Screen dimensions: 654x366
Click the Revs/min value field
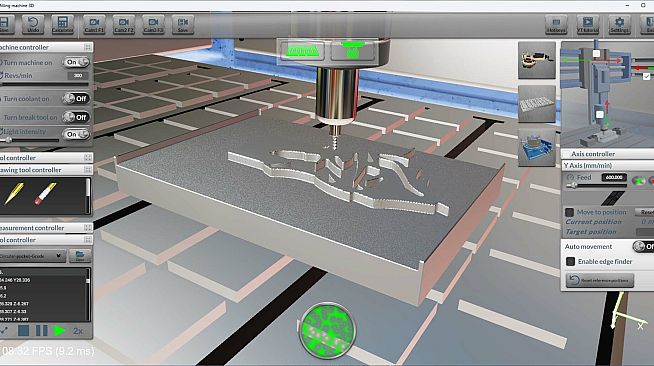click(x=78, y=75)
